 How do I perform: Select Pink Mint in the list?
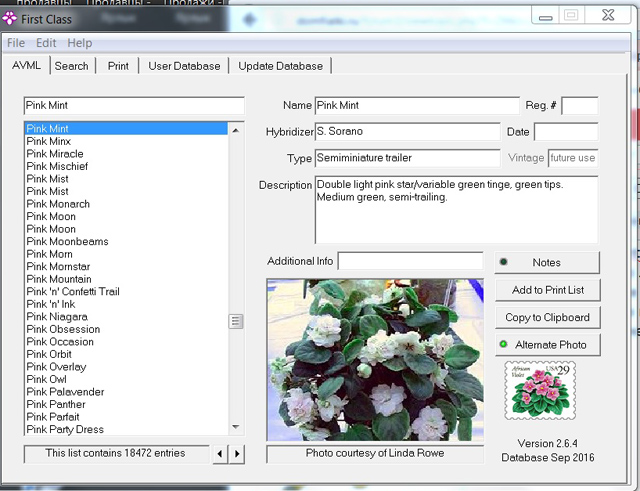coord(126,129)
